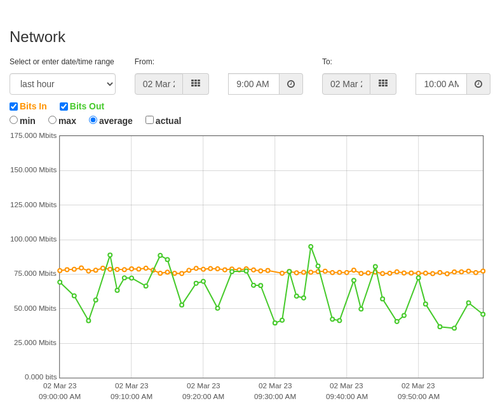
Task: Open the From date calendar picker
Action: tap(196, 84)
